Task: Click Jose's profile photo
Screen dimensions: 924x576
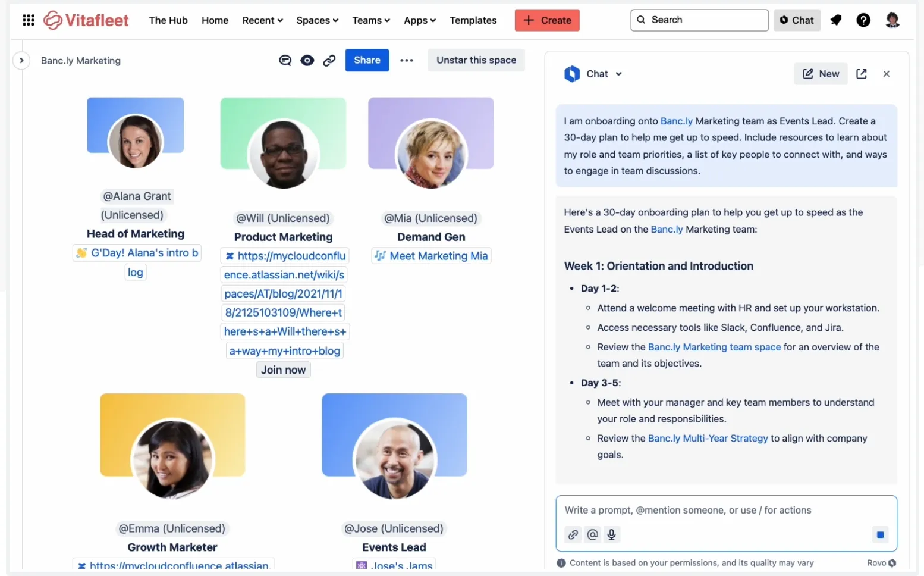Action: click(395, 459)
